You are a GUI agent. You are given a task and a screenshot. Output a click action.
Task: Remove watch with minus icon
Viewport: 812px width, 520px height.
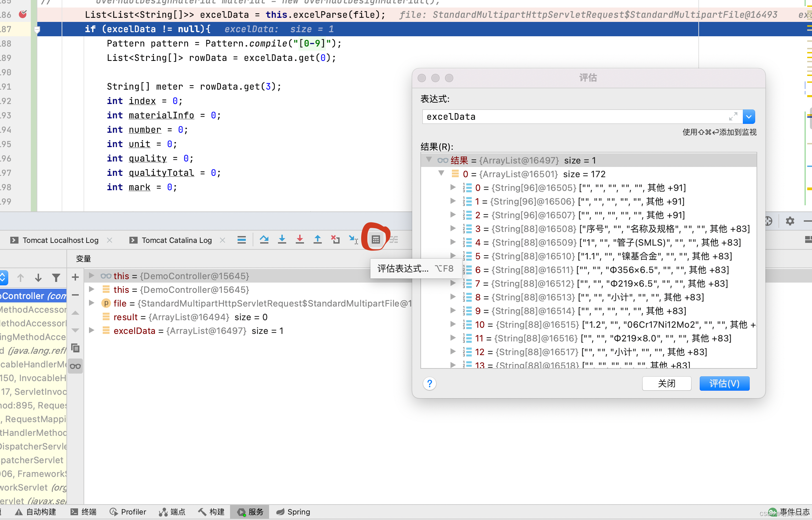point(75,295)
